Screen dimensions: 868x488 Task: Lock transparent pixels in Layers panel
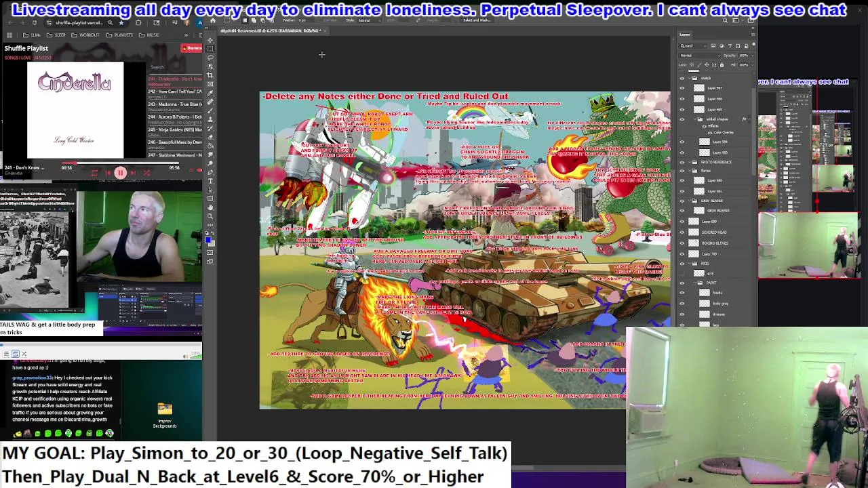692,65
